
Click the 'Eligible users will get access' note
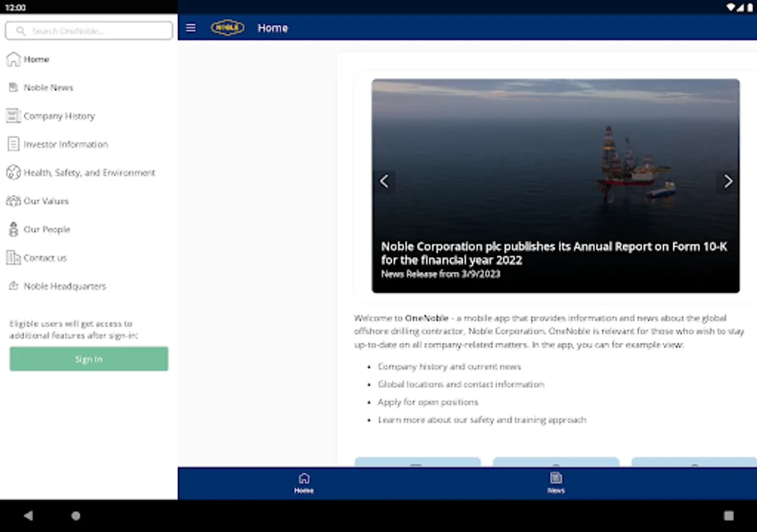(74, 330)
